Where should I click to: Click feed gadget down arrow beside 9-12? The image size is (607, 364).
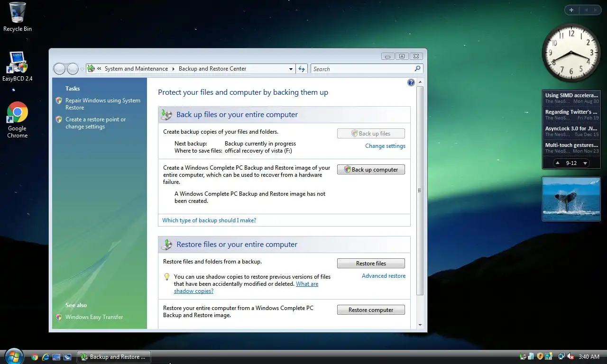[585, 163]
